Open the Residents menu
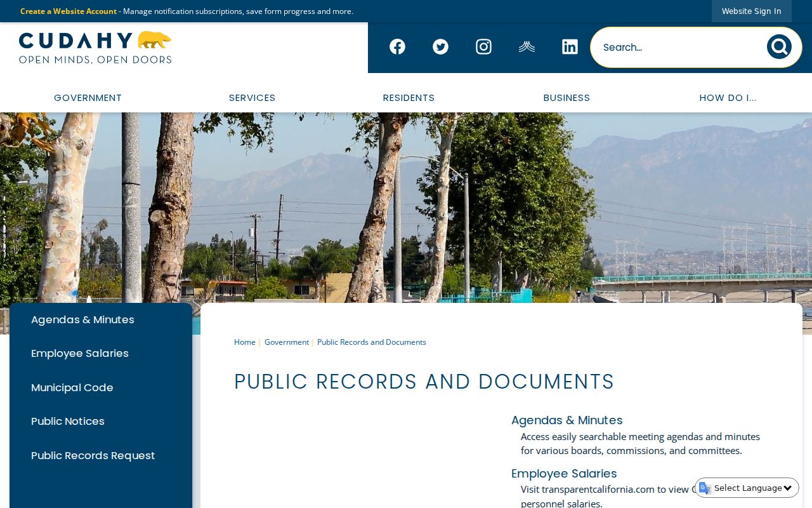Screen dimensions: 812x508 [x=409, y=98]
